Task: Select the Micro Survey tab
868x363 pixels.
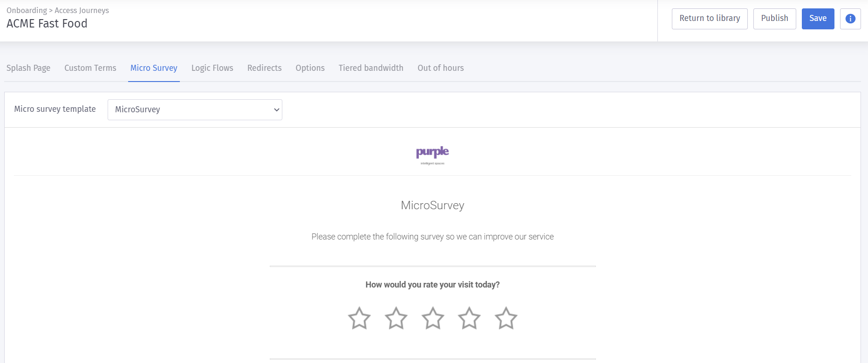Action: coord(154,68)
